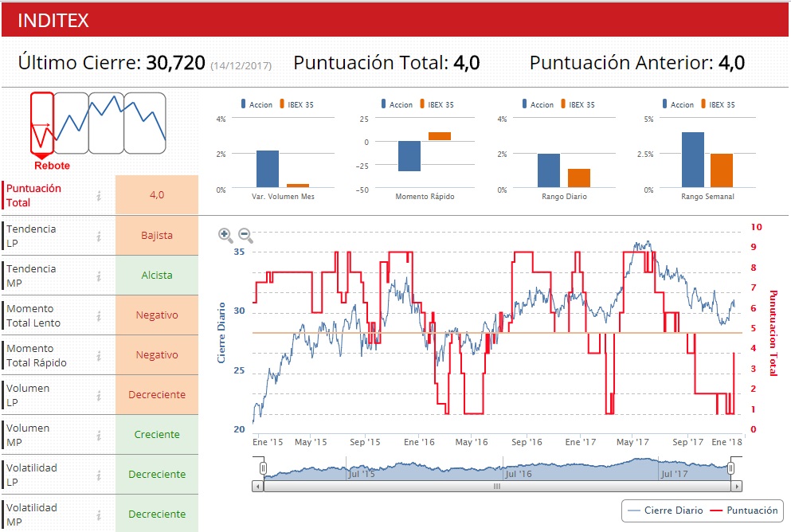Click the date (14/12/2017)
The image size is (791, 532).
[241, 66]
